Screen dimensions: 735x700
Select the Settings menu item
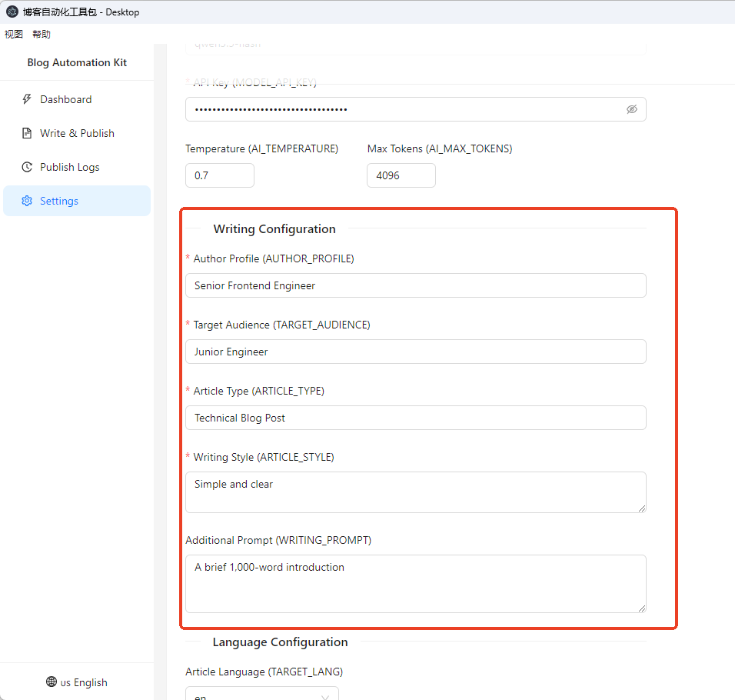click(77, 201)
